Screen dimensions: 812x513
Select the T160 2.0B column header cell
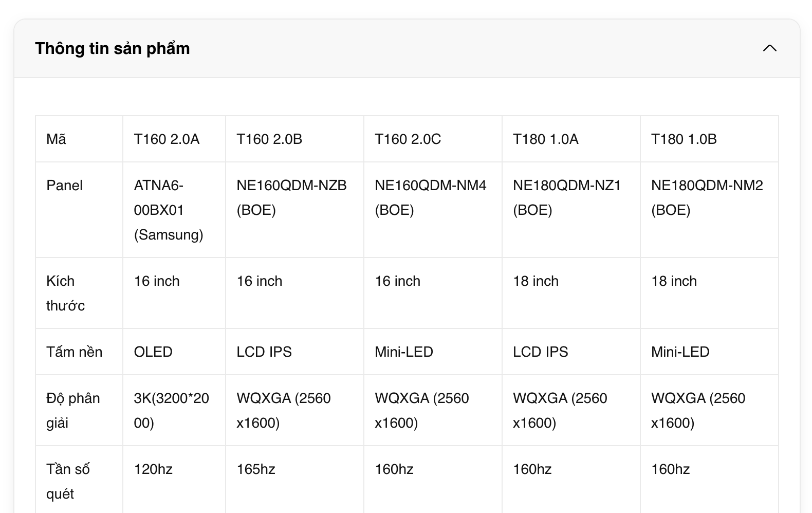[269, 139]
